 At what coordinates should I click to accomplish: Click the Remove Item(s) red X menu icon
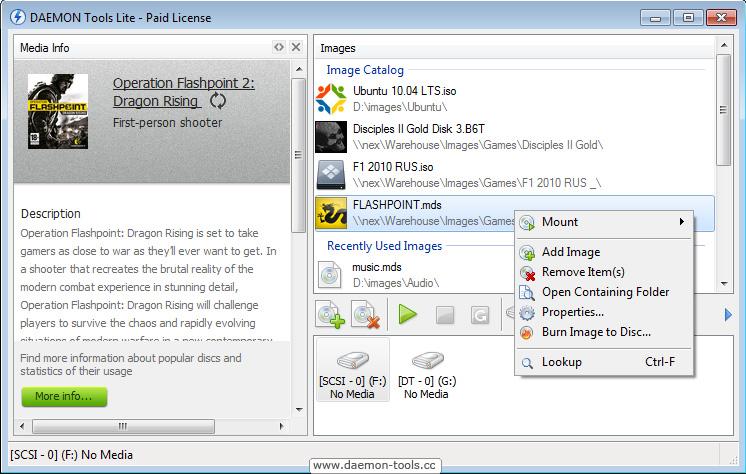(527, 273)
